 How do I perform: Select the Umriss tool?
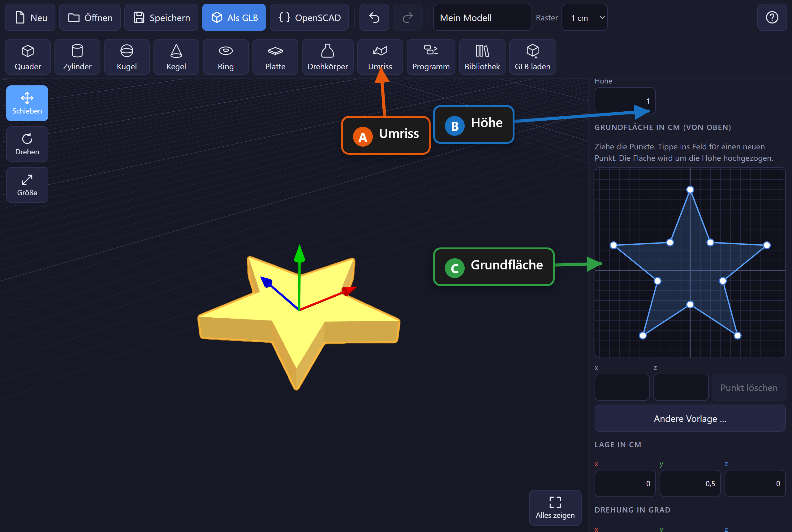(380, 57)
